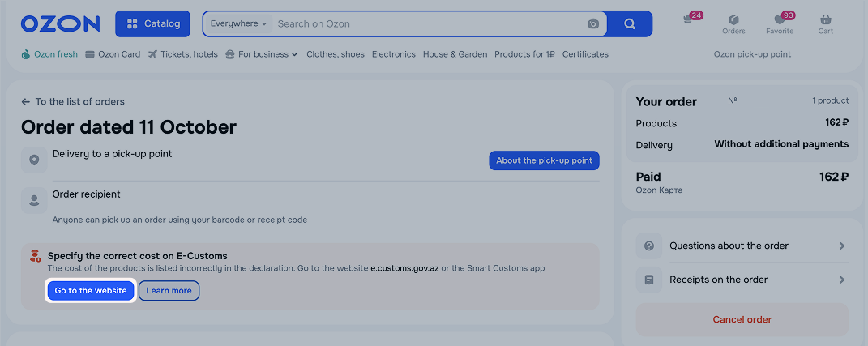Click Go to the website button

click(x=91, y=291)
